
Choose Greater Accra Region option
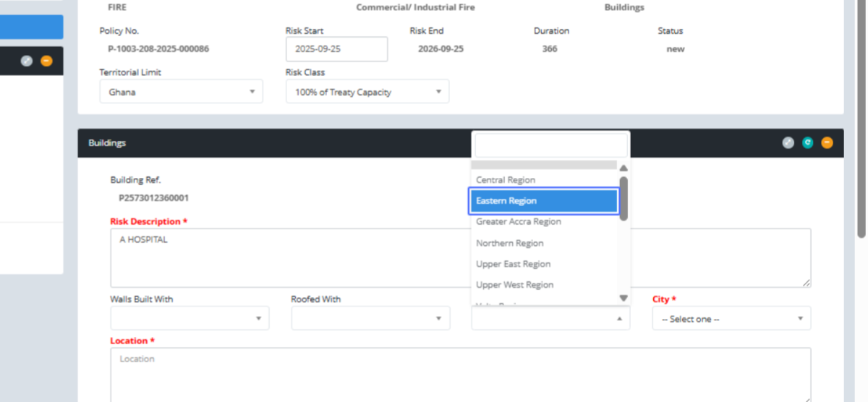(519, 222)
